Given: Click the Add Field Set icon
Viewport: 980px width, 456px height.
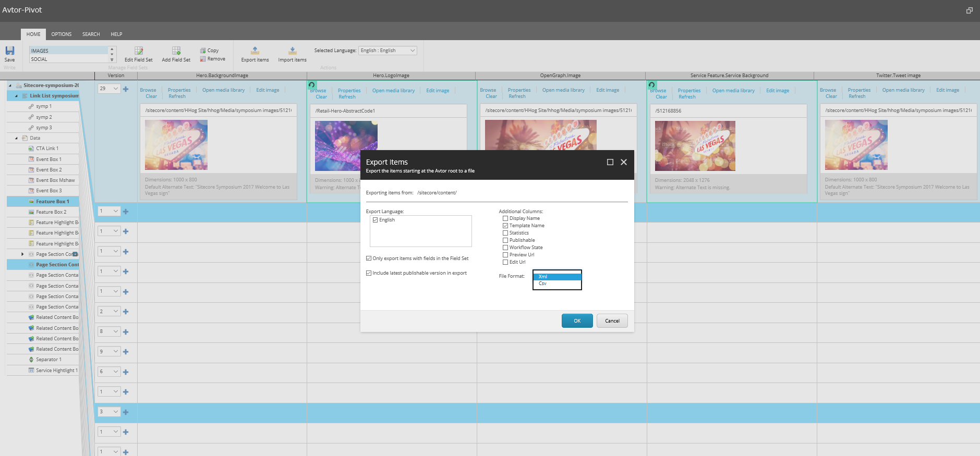Looking at the screenshot, I should click(176, 51).
